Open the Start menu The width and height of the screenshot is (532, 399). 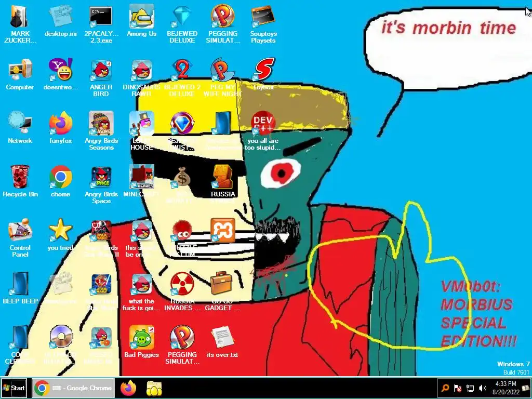pos(14,388)
